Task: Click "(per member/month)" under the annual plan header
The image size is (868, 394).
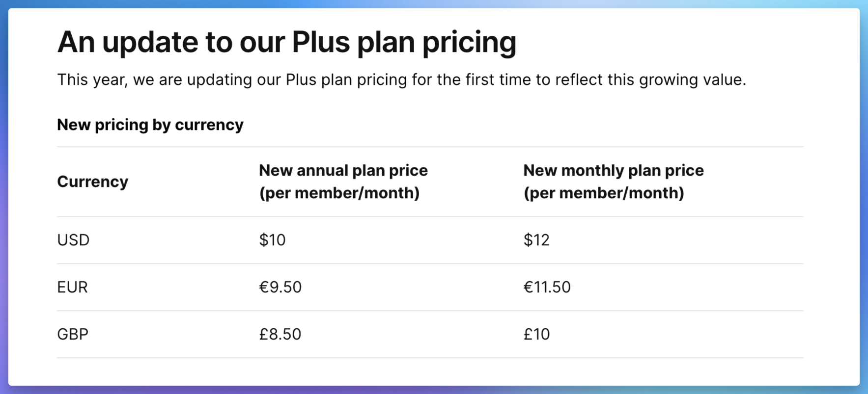Action: pyautogui.click(x=339, y=193)
